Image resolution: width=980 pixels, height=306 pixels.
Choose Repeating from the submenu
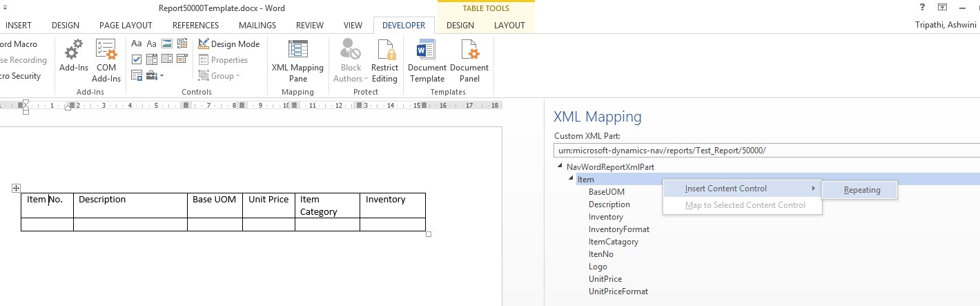coord(861,190)
